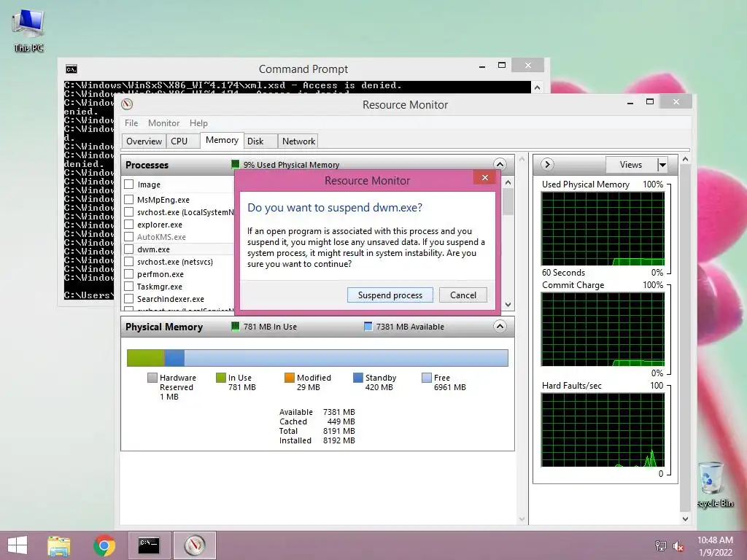Click the Free legend swatch
Viewport: 747px width, 560px height.
click(x=426, y=378)
